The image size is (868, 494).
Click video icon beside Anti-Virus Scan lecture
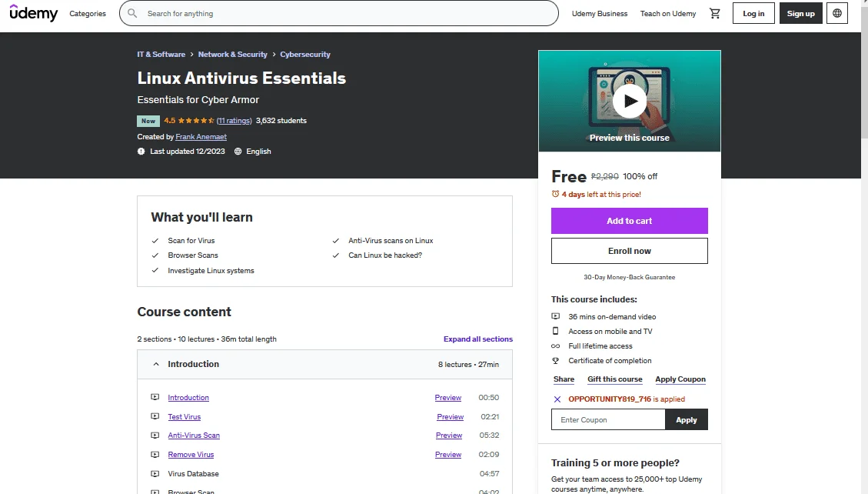pyautogui.click(x=155, y=436)
